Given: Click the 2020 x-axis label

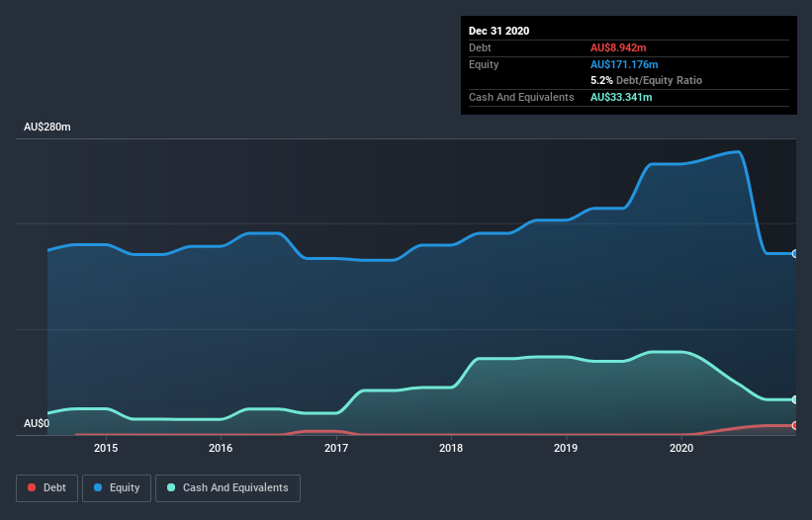Looking at the screenshot, I should point(681,448).
